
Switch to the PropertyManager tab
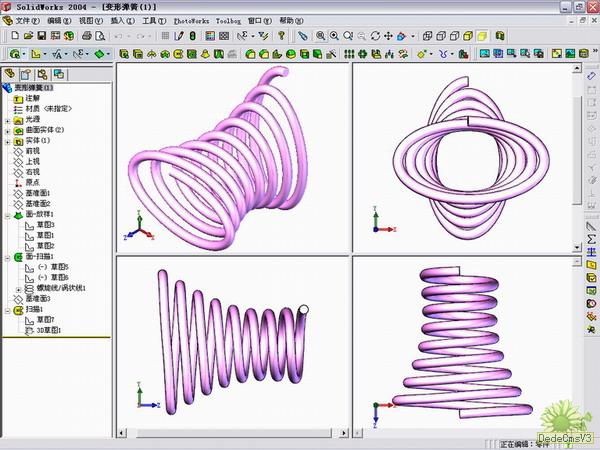[27, 73]
